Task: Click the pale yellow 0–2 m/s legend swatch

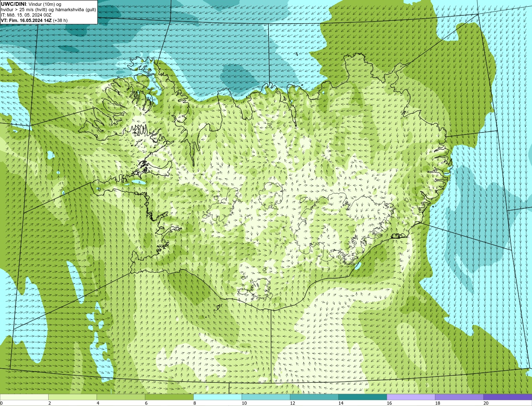Action: (x=24, y=397)
